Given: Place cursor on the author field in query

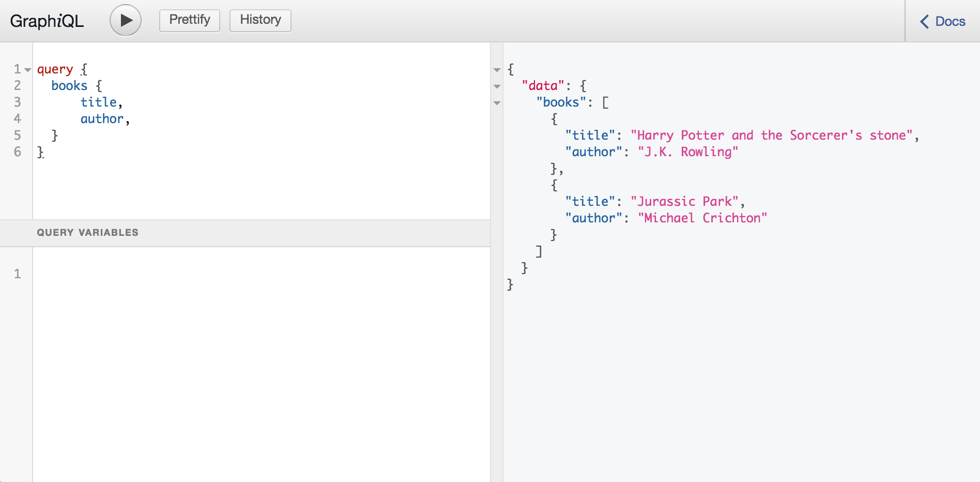Looking at the screenshot, I should (102, 119).
